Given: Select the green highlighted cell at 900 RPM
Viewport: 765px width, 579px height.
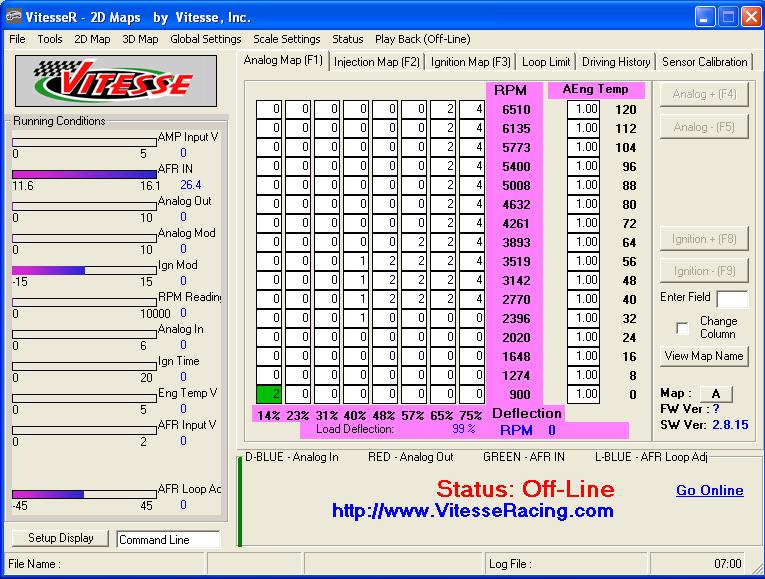Looking at the screenshot, I should 269,394.
